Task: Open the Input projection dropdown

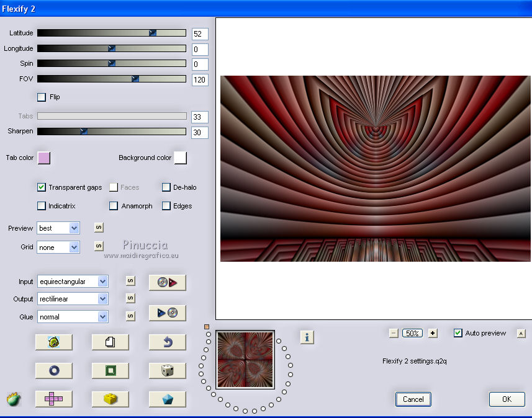Action: [73, 282]
